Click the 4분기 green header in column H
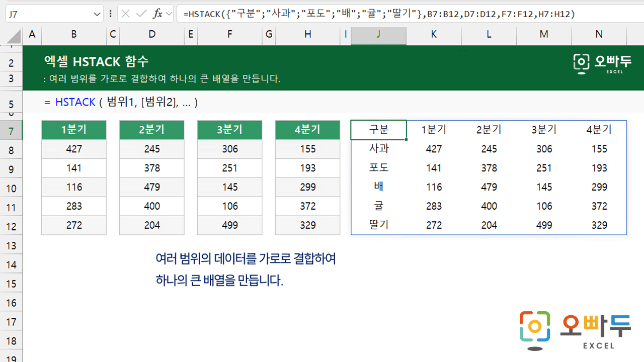644x362 pixels. coord(308,130)
